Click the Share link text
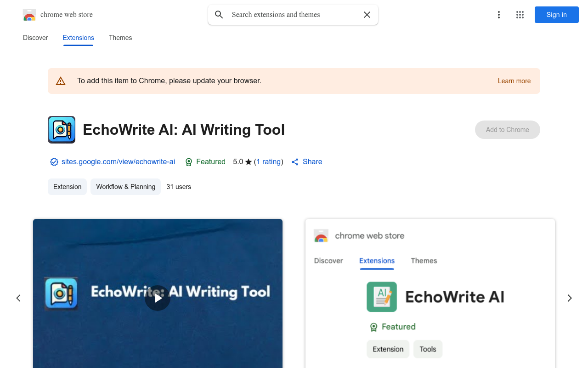The image size is (588, 368). (312, 162)
